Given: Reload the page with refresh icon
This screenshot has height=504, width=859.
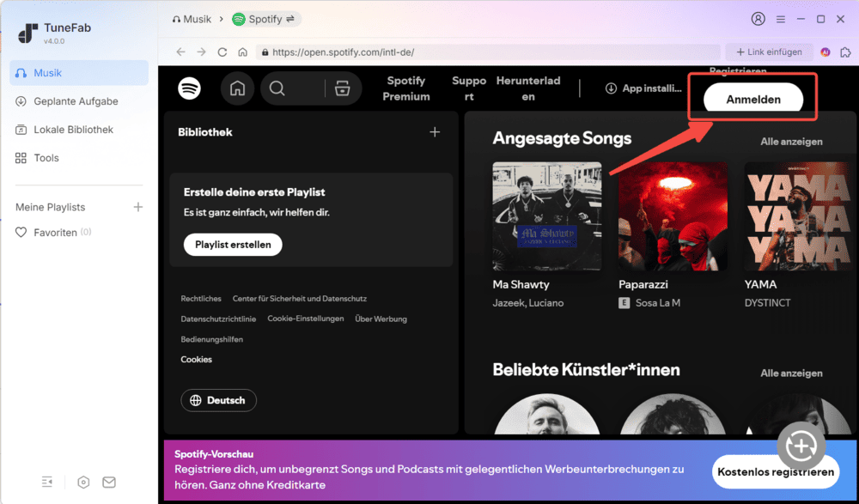Looking at the screenshot, I should (223, 52).
